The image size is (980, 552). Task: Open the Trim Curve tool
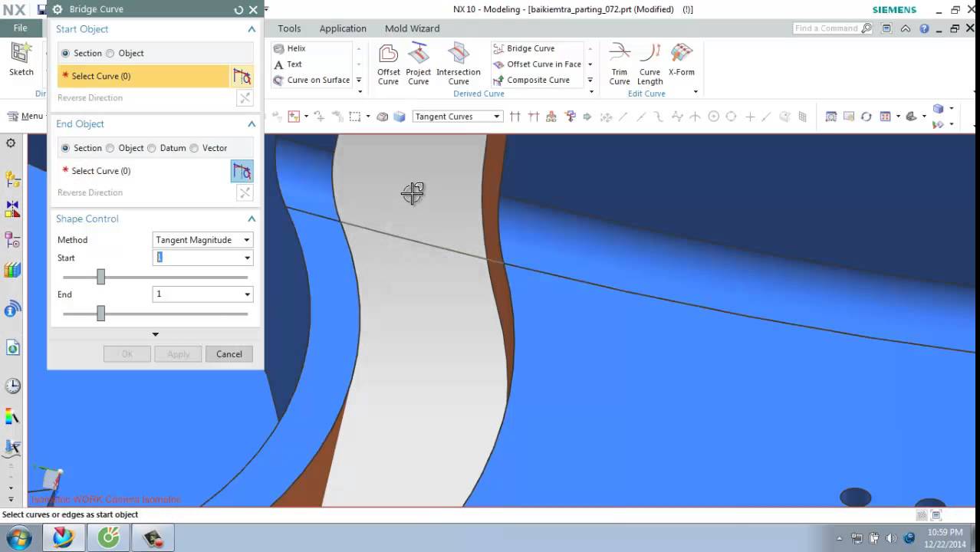tap(620, 64)
